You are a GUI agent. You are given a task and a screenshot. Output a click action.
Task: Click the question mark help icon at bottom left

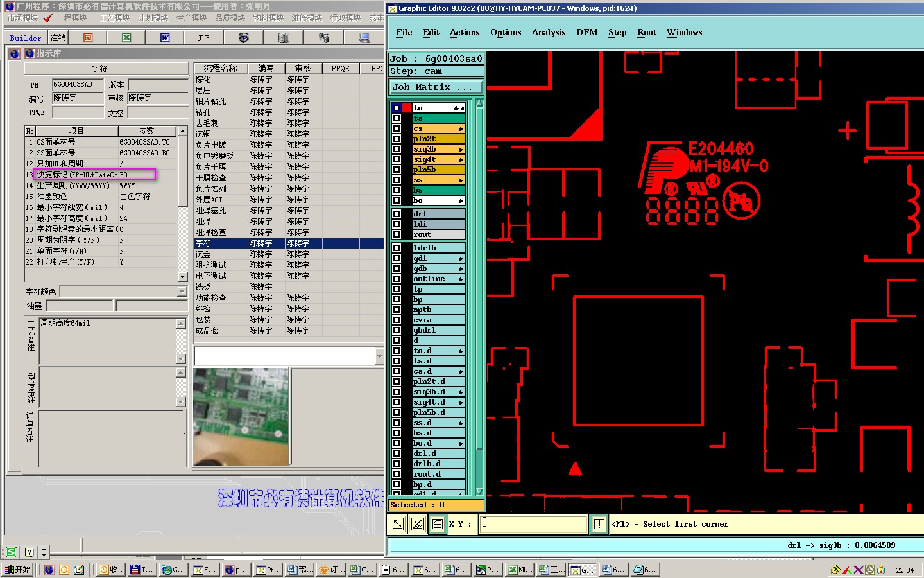coord(29,552)
